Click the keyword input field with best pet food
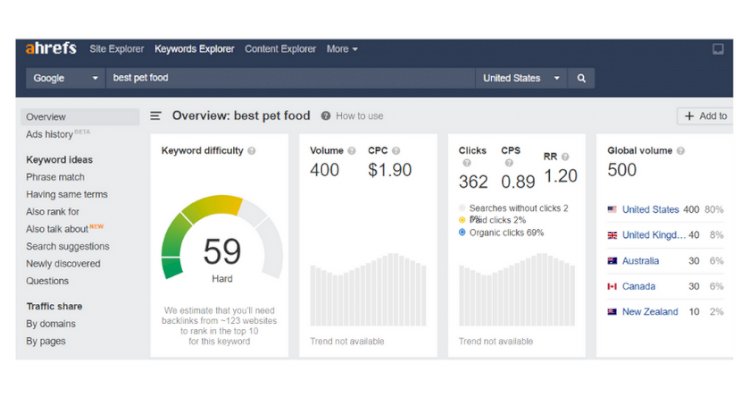 click(x=291, y=78)
